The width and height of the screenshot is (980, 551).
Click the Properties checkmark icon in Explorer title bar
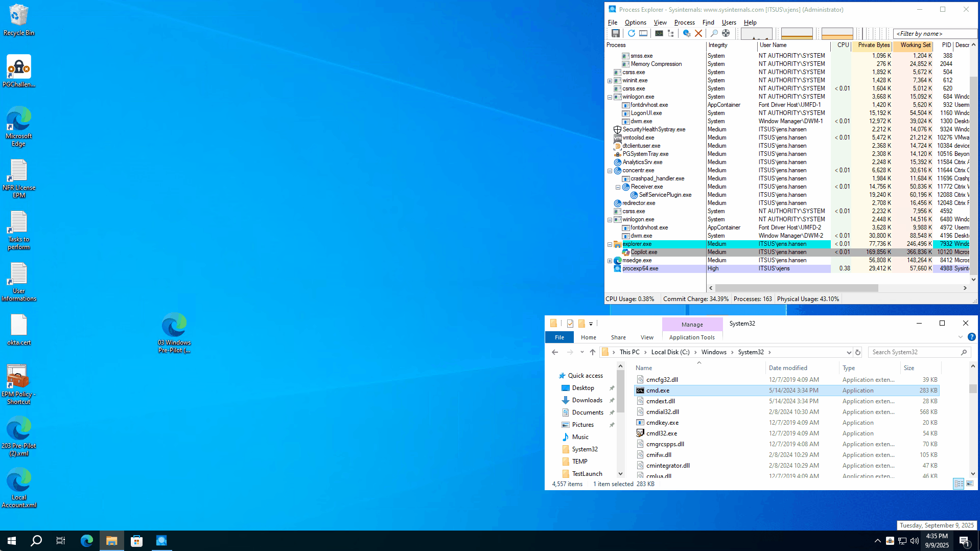tap(570, 324)
